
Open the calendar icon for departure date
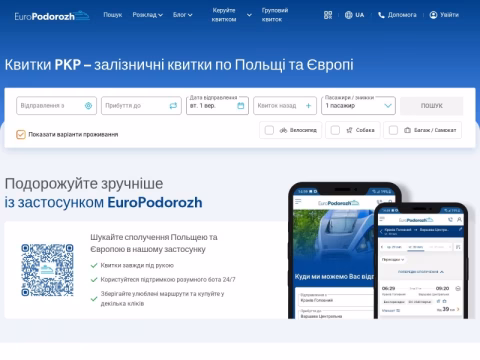pyautogui.click(x=241, y=106)
